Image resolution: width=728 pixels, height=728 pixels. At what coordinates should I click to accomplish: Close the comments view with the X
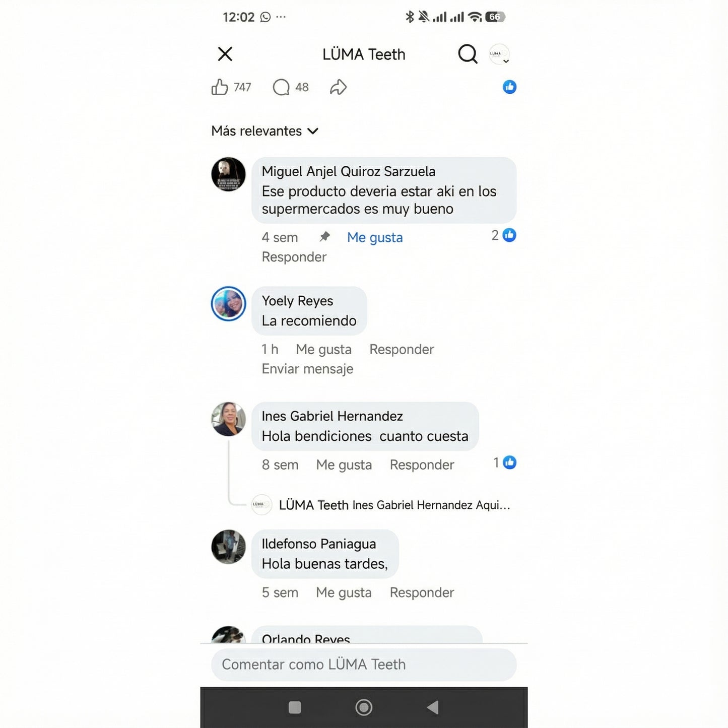[x=225, y=54]
